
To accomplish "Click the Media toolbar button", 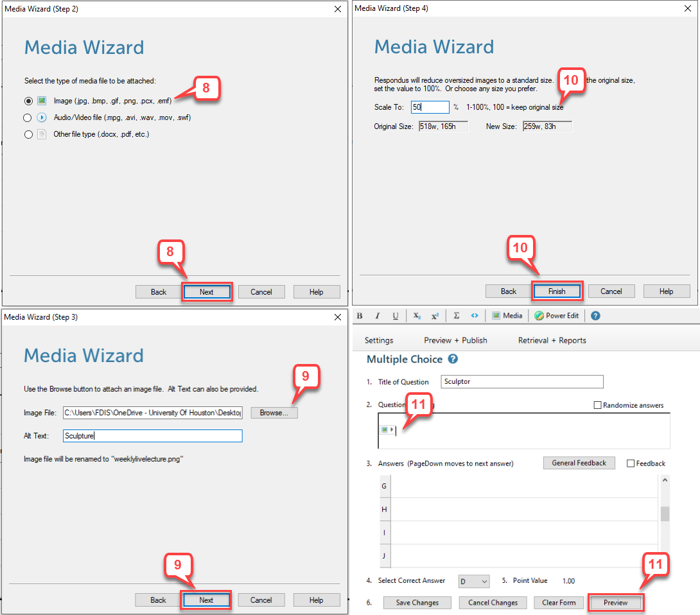I will click(x=507, y=316).
